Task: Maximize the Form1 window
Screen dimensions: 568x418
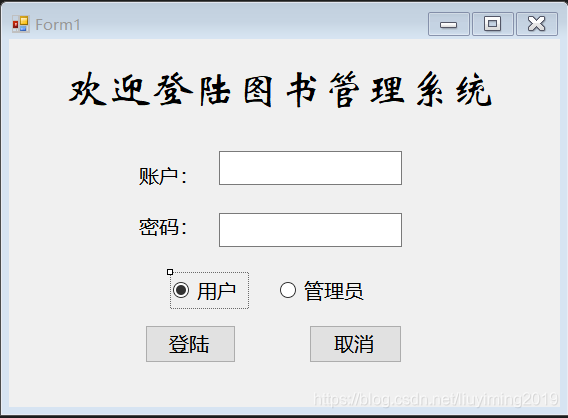Action: (x=493, y=24)
